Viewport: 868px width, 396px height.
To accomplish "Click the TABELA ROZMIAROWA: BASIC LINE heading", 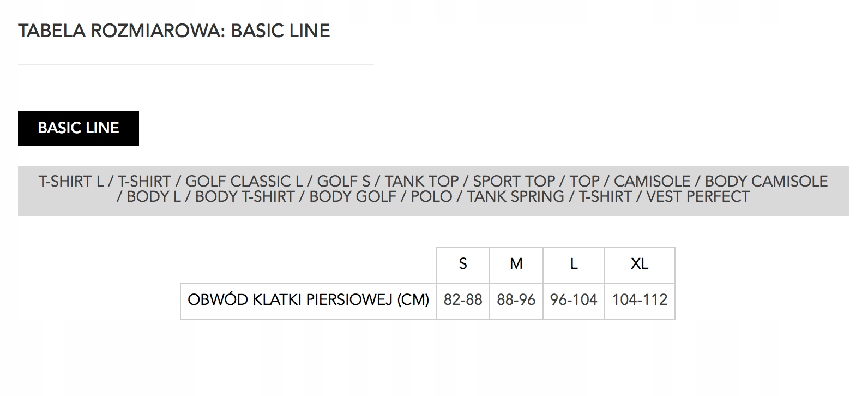I will click(x=174, y=31).
